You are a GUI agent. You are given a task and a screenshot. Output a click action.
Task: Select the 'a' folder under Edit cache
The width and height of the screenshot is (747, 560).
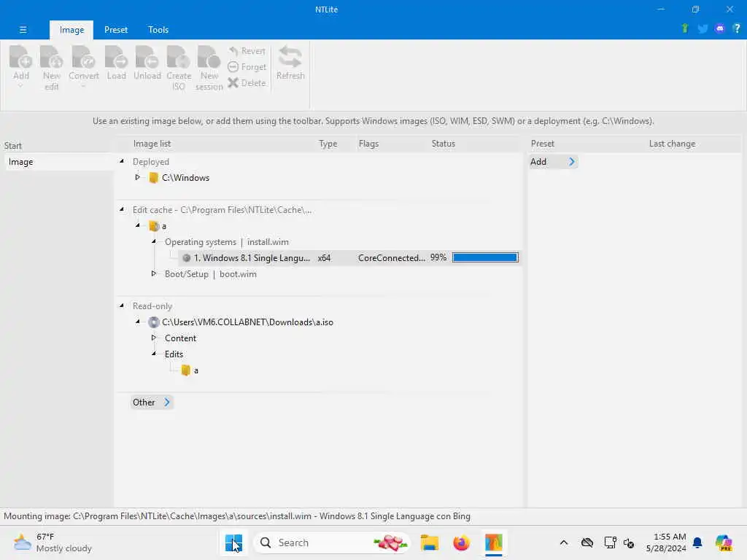click(x=153, y=226)
